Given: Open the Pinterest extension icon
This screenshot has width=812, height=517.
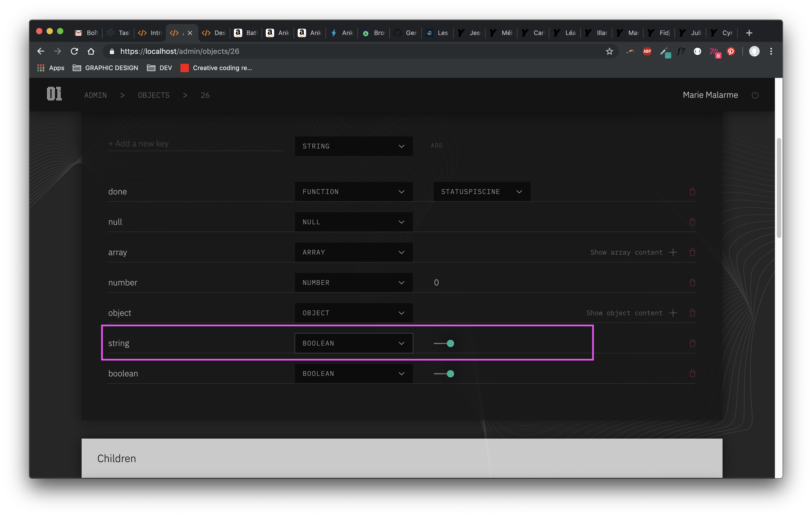Looking at the screenshot, I should [x=731, y=51].
